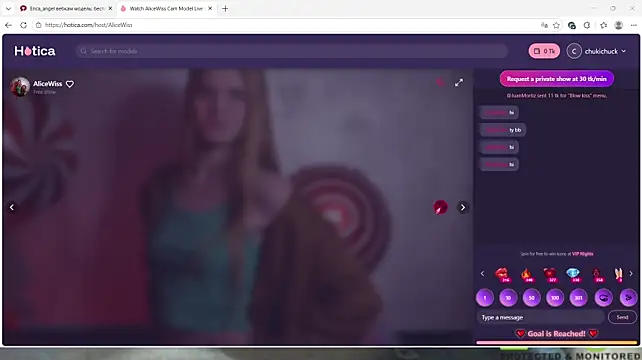Click the purple toy icon button
The height and width of the screenshot is (360, 642).
pos(604,298)
